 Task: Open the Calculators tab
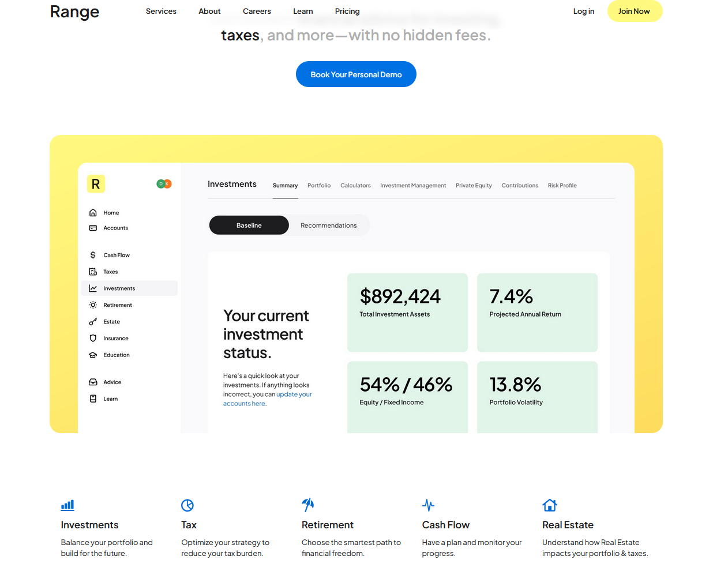(355, 186)
